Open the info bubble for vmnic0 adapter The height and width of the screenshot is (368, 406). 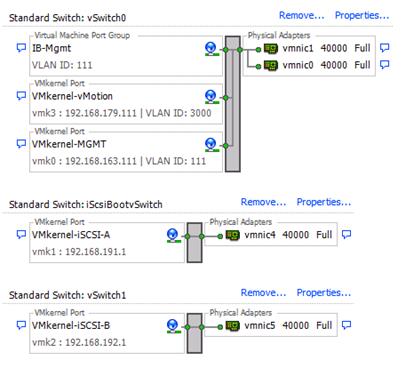(x=385, y=64)
